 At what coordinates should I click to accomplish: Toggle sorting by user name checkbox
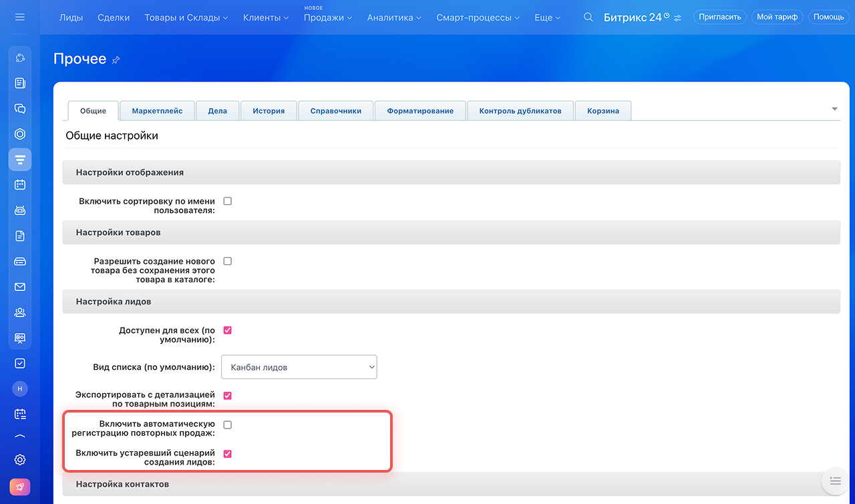tap(227, 201)
